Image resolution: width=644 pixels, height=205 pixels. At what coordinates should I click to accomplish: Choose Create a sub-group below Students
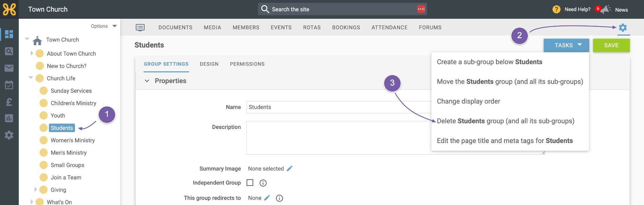coord(490,62)
